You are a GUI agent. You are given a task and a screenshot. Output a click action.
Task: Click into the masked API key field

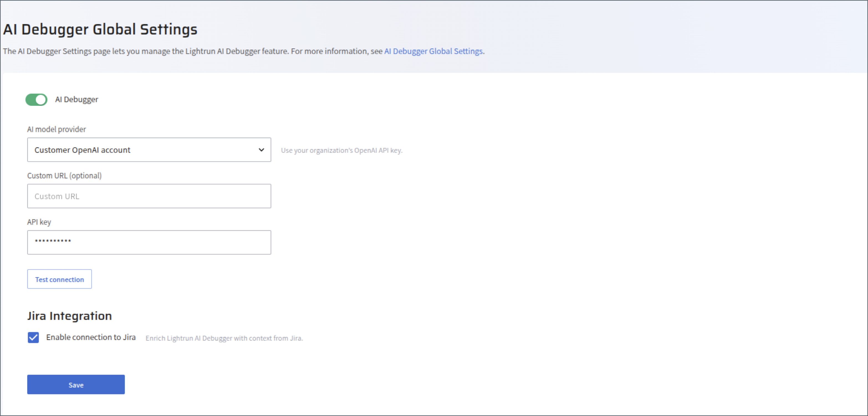tap(149, 242)
